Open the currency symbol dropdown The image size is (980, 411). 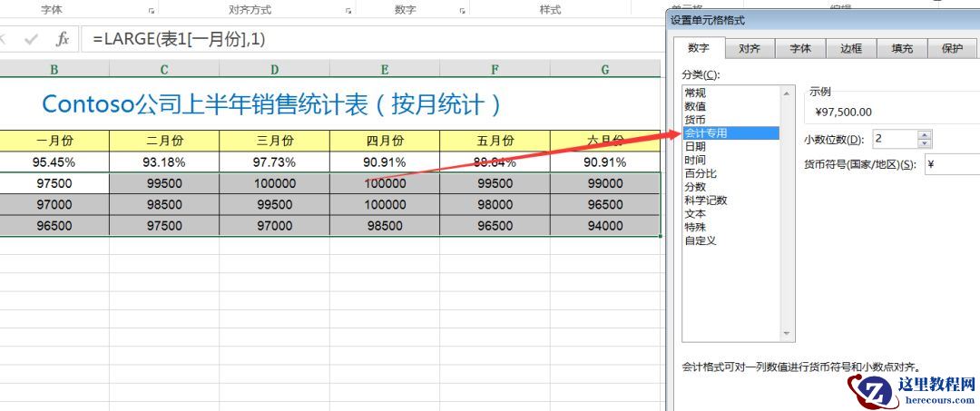point(952,165)
